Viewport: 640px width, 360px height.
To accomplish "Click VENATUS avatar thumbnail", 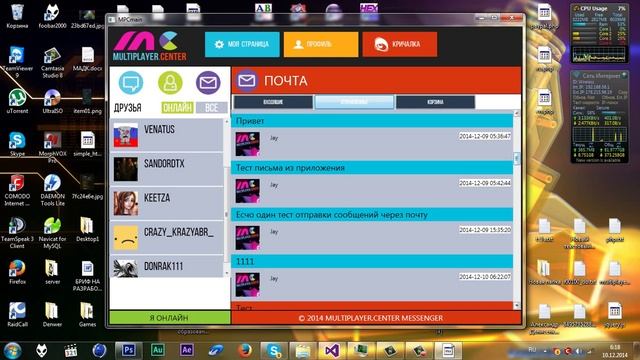I will pyautogui.click(x=126, y=135).
